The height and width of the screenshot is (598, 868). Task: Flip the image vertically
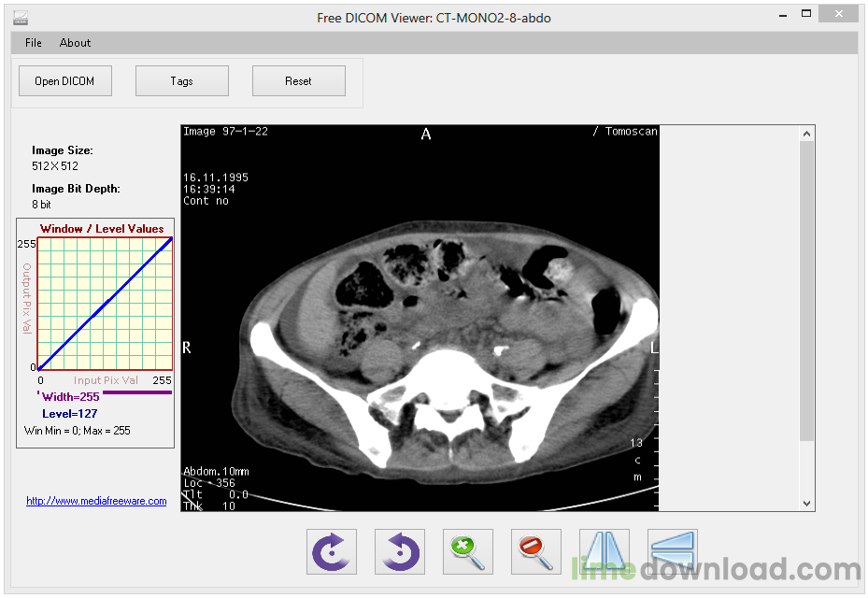672,551
